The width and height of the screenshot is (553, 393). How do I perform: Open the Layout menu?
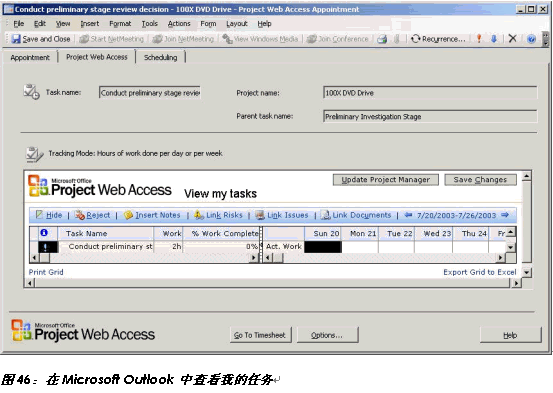237,24
